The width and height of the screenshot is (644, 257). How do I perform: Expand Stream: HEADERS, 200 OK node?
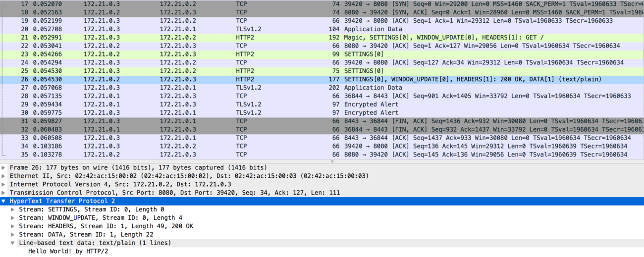point(13,226)
